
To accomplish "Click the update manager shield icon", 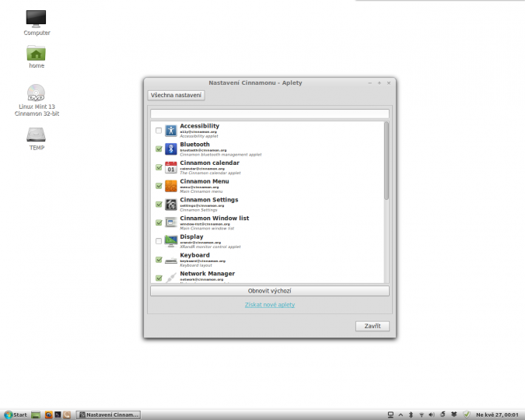I will pos(467,415).
